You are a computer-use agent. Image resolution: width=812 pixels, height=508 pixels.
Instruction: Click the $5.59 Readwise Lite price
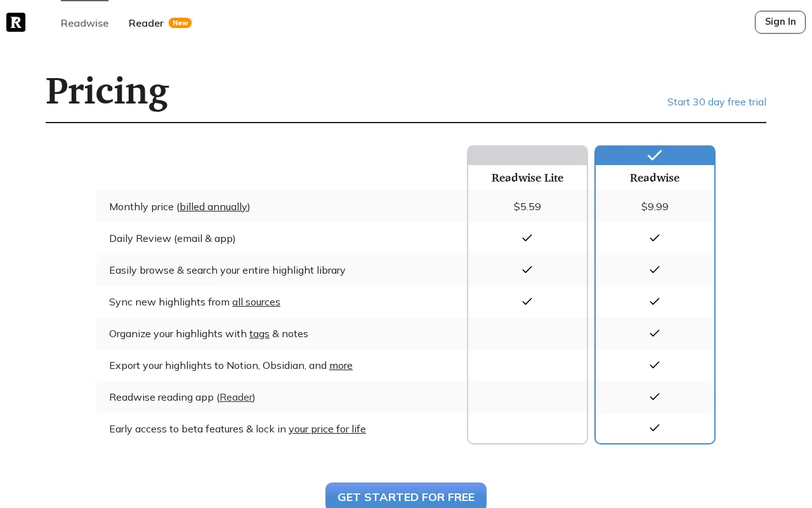[527, 207]
